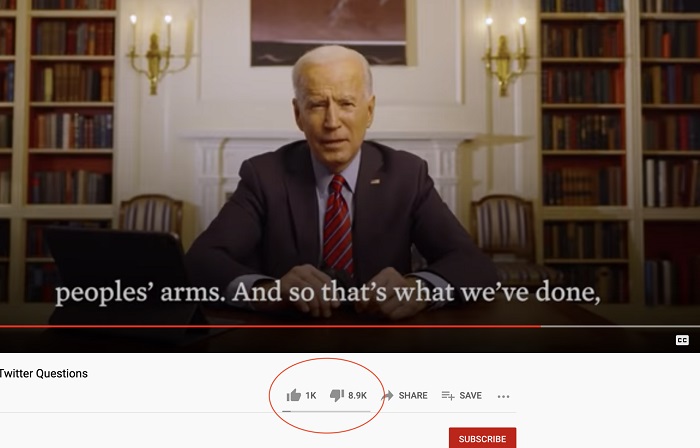Click the save-to-playlist icon

[448, 395]
